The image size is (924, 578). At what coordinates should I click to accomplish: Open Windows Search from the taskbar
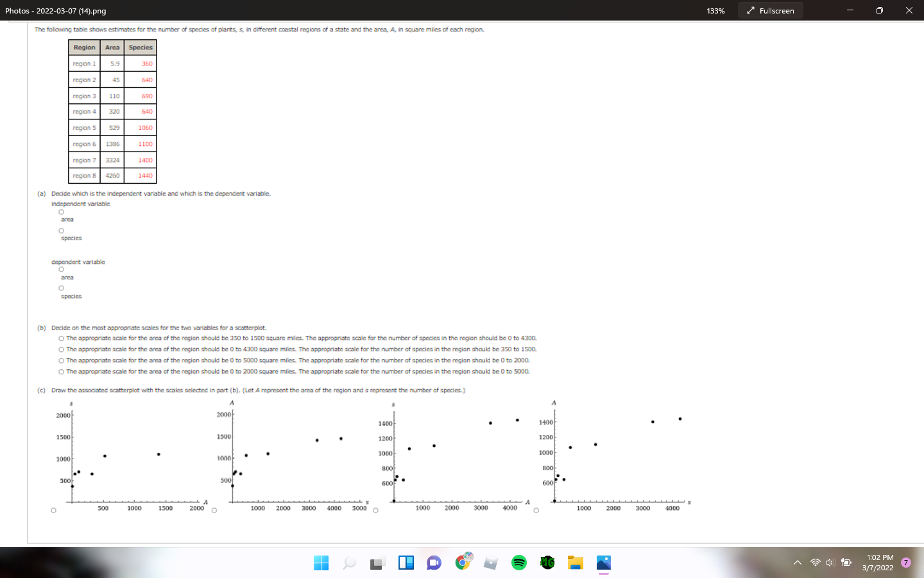[348, 563]
